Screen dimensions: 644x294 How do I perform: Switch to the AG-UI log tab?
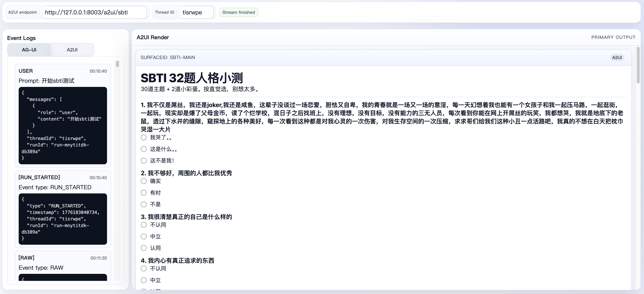click(x=29, y=50)
